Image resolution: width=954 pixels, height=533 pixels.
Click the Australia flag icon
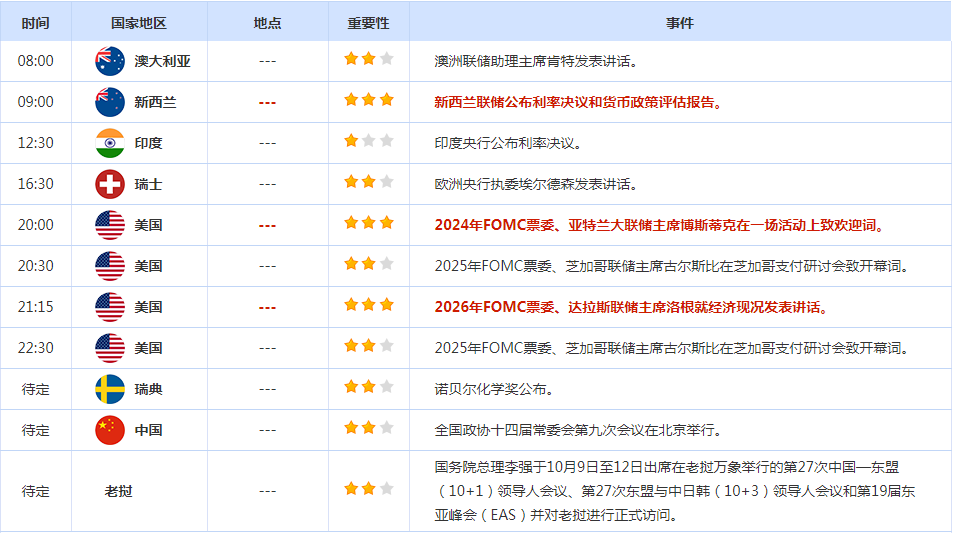point(110,61)
